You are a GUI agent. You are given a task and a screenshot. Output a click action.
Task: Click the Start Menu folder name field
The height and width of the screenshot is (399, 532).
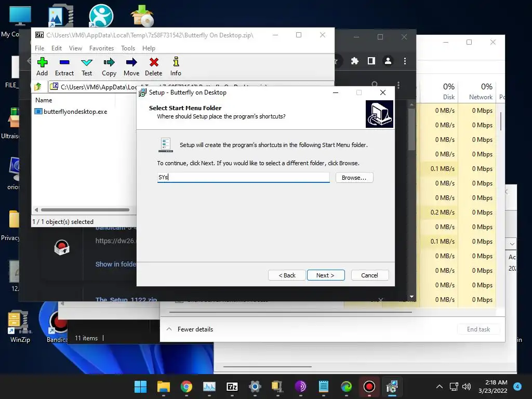pos(243,178)
